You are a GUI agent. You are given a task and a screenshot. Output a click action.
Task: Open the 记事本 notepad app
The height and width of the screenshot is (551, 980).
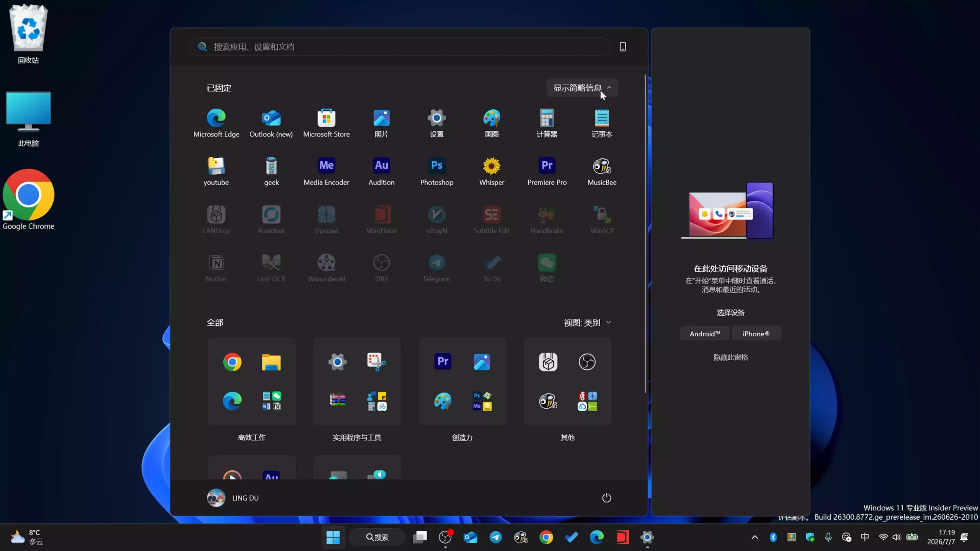[602, 123]
